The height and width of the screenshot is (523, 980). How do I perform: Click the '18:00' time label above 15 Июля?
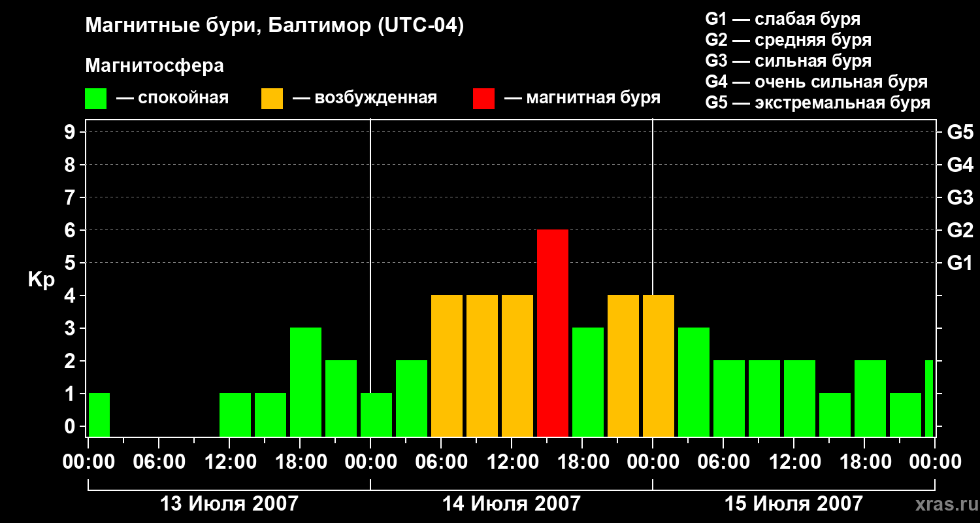point(864,462)
